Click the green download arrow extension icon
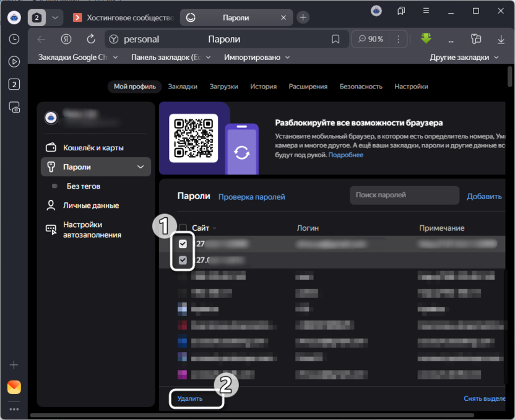Image resolution: width=515 pixels, height=420 pixels. [426, 39]
